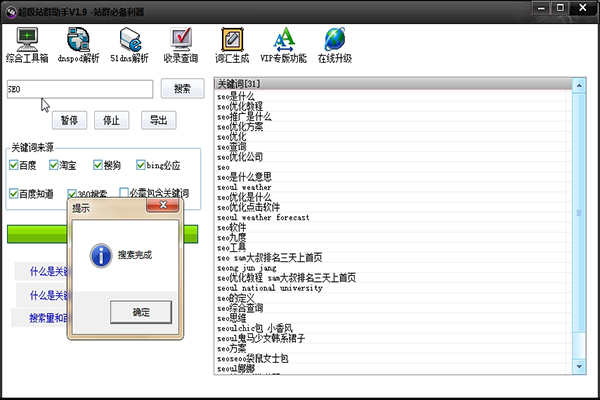Toggle the bing必应 checkbox

click(x=141, y=165)
